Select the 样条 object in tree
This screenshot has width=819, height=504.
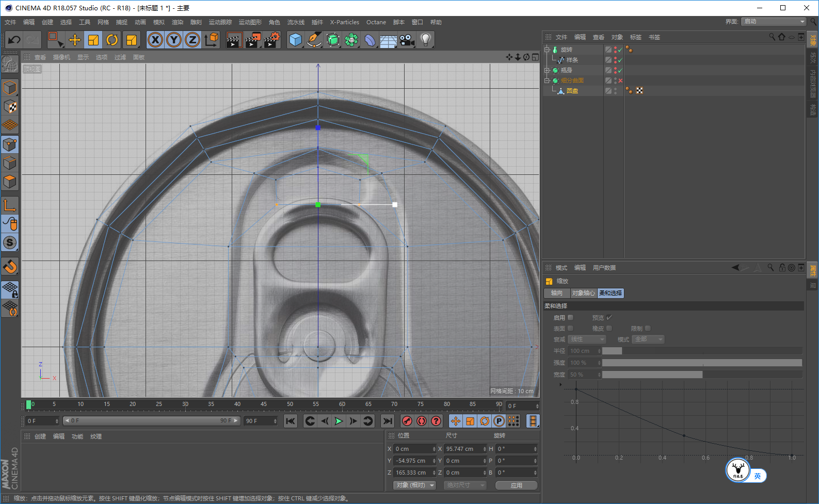coord(572,60)
